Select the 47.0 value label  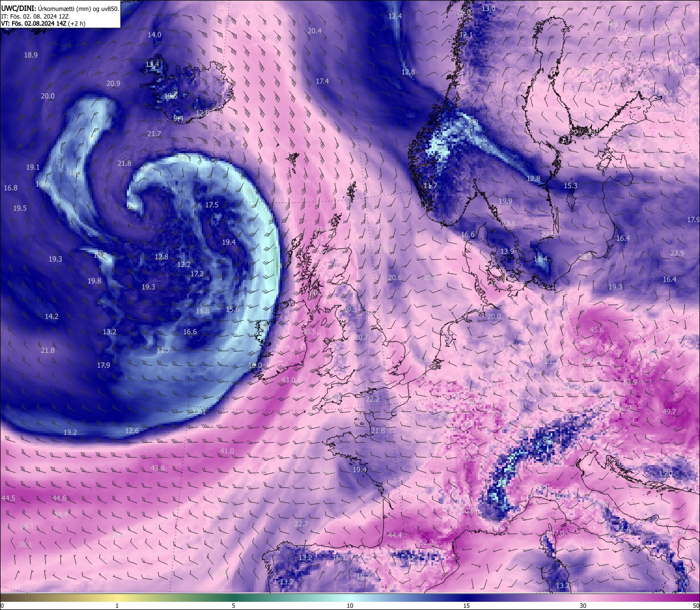pyautogui.click(x=557, y=533)
